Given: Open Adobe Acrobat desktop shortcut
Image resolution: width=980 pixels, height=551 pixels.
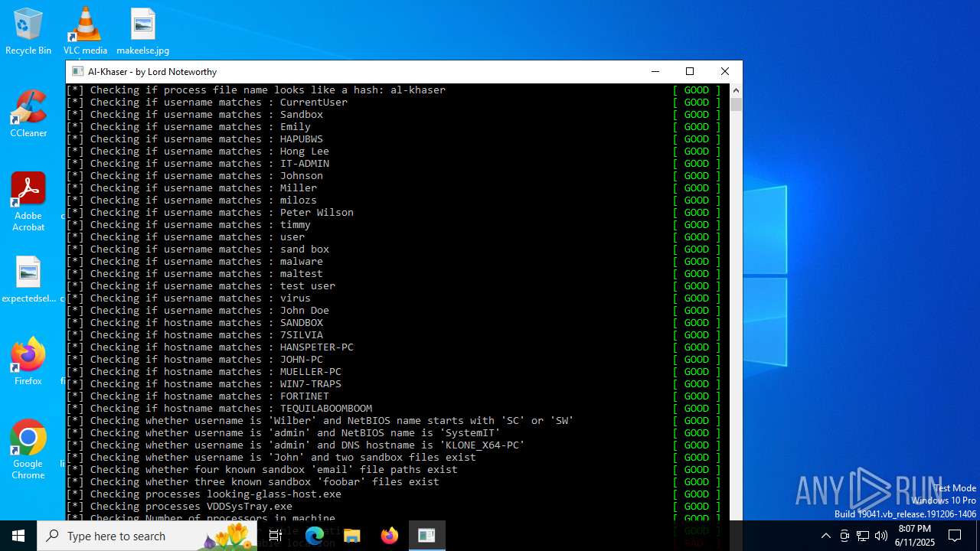Looking at the screenshot, I should click(x=28, y=203).
